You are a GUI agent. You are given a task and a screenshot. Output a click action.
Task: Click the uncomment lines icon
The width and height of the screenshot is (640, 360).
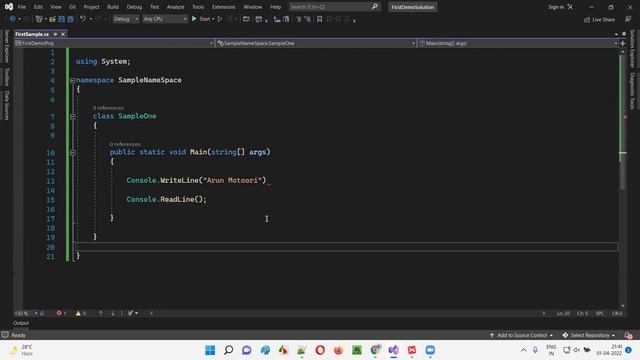click(x=307, y=19)
